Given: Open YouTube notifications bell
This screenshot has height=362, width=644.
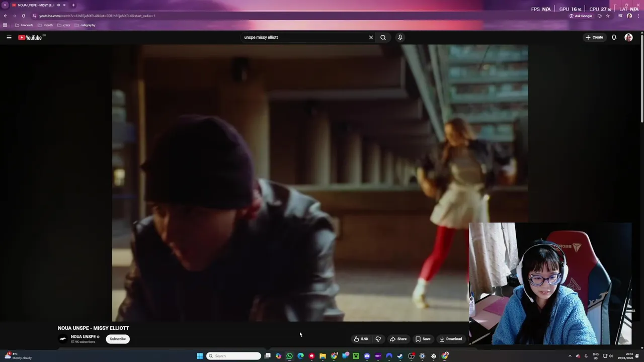Looking at the screenshot, I should coord(614,37).
